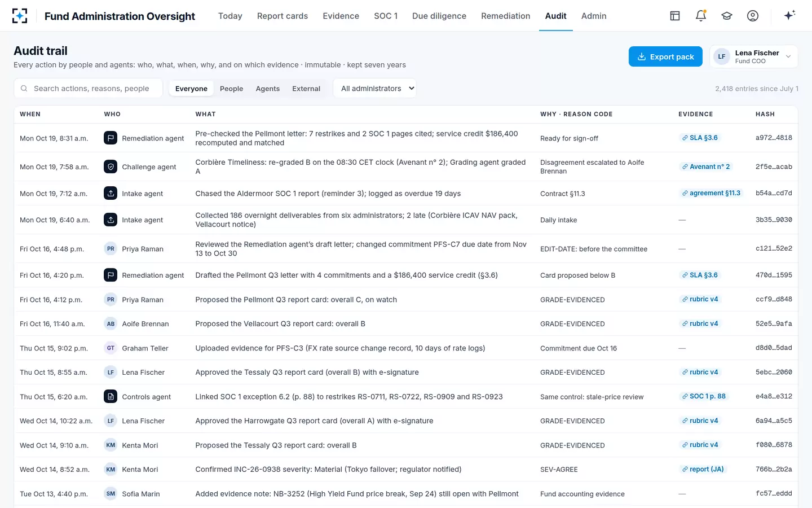Open the SLA §3.6 link at 8:31 a.m.
This screenshot has width=812, height=508.
[700, 138]
